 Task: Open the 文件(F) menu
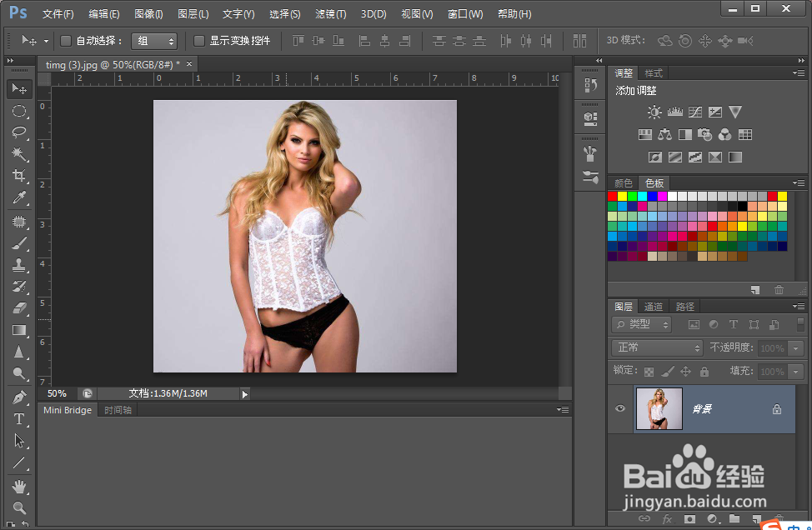(58, 14)
